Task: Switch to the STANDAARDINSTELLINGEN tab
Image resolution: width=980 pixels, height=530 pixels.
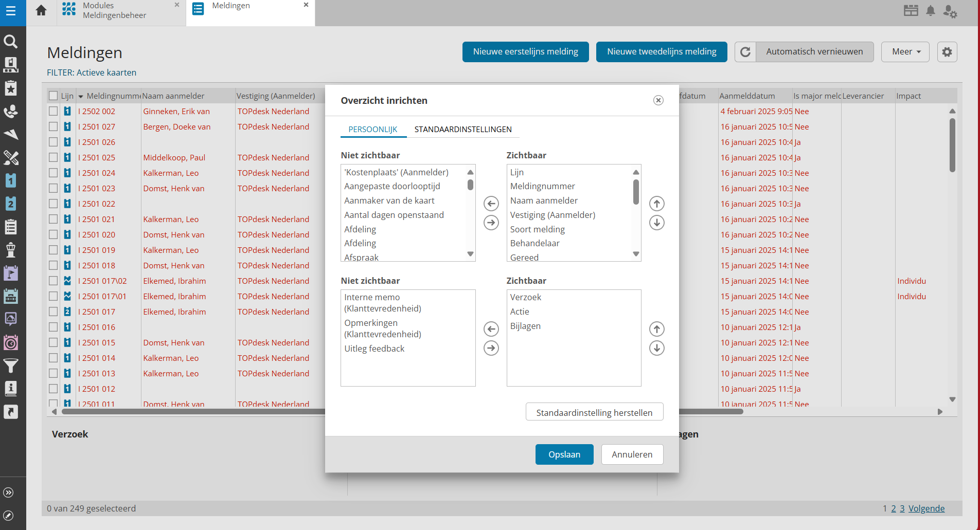Action: coord(462,129)
